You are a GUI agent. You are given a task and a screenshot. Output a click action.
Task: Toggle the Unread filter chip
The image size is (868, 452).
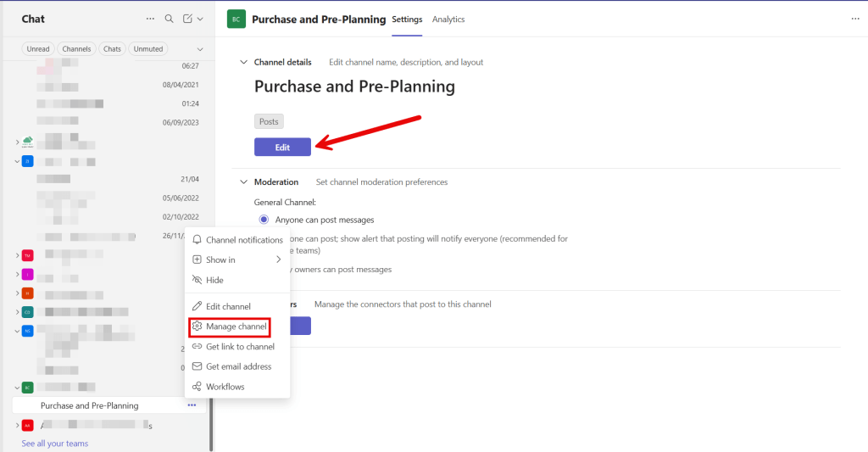pos(38,49)
